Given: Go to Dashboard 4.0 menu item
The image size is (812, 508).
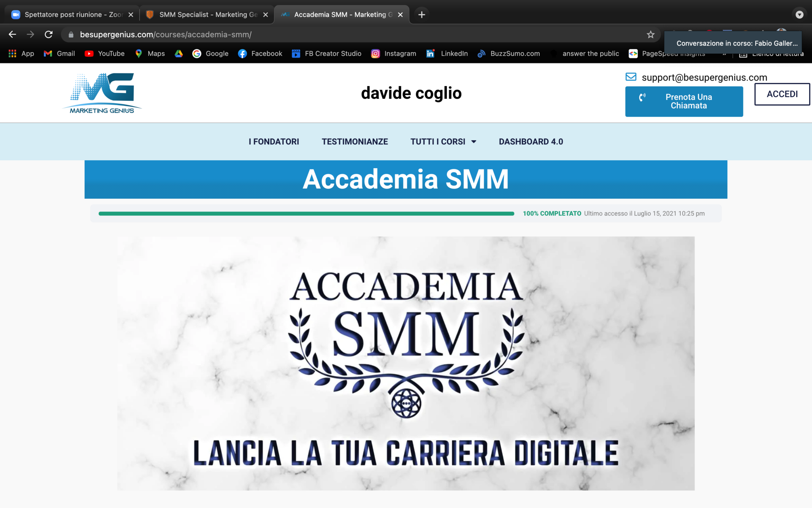Looking at the screenshot, I should (530, 142).
